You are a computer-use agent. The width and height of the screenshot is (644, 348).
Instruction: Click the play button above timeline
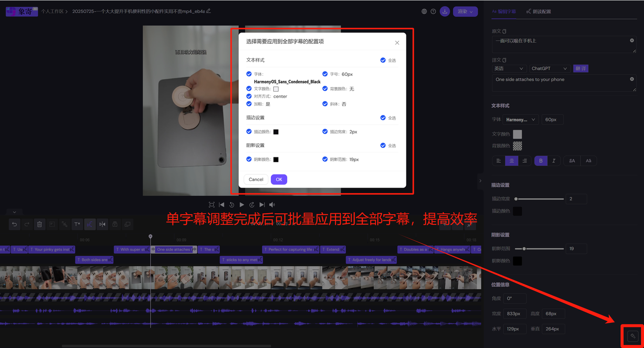tap(242, 205)
